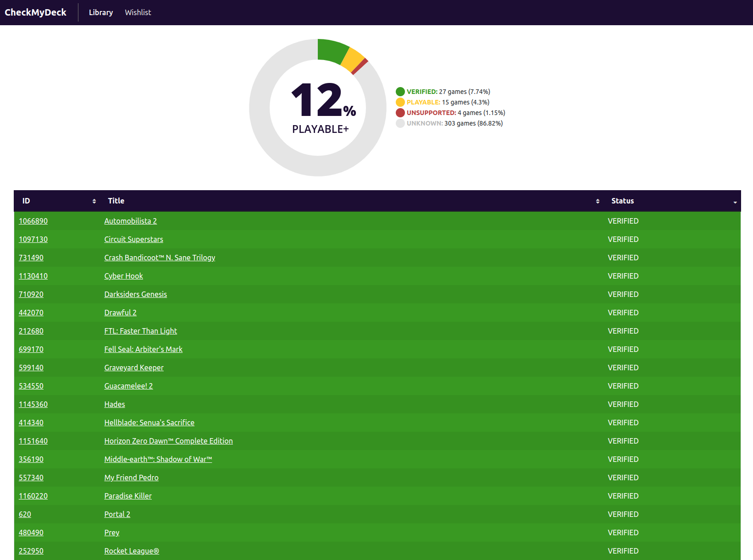This screenshot has width=753, height=560.
Task: Open the Wishlist page
Action: [138, 12]
